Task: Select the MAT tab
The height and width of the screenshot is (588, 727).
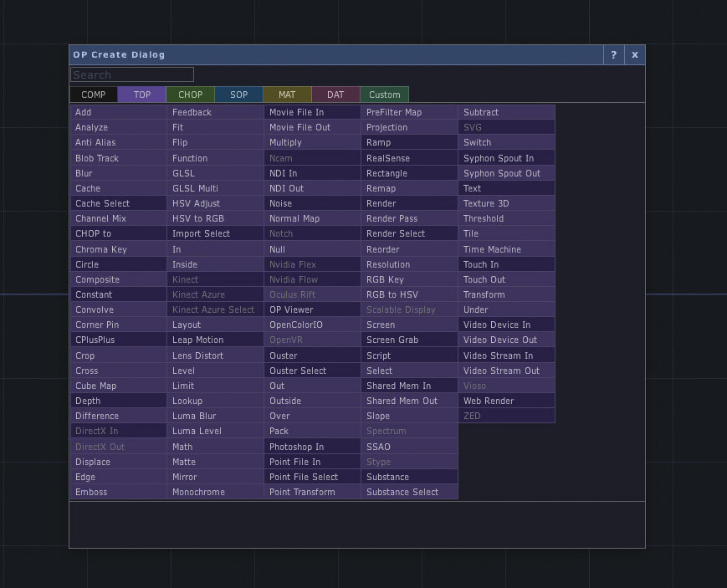Action: [x=287, y=95]
